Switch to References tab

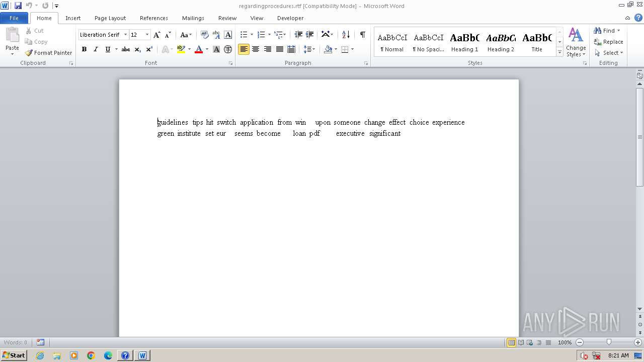(154, 18)
